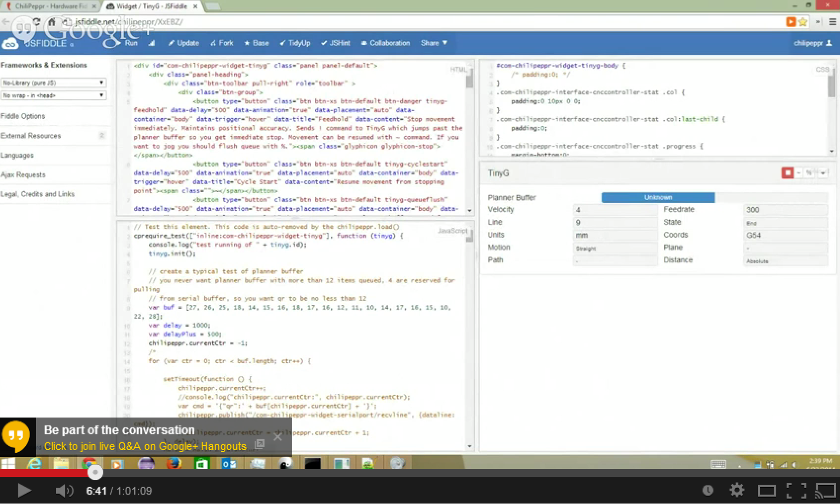Click the Planner Buffer Unknown progress bar

[x=658, y=198]
